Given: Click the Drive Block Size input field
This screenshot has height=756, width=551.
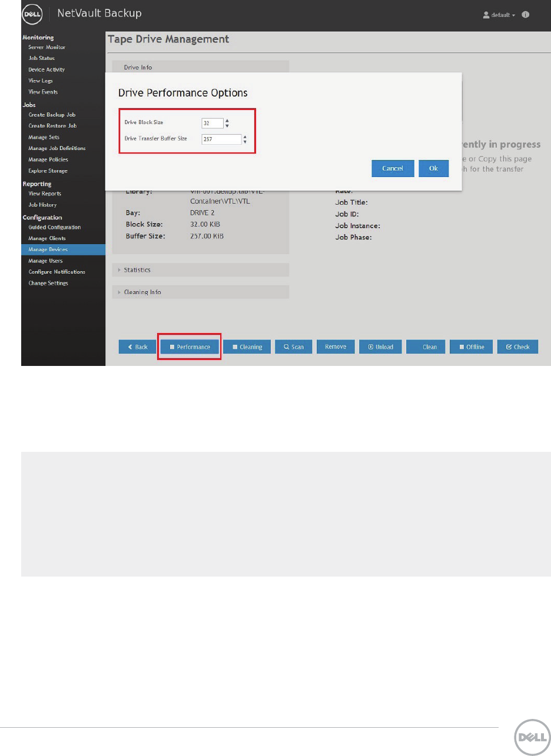Looking at the screenshot, I should click(212, 123).
